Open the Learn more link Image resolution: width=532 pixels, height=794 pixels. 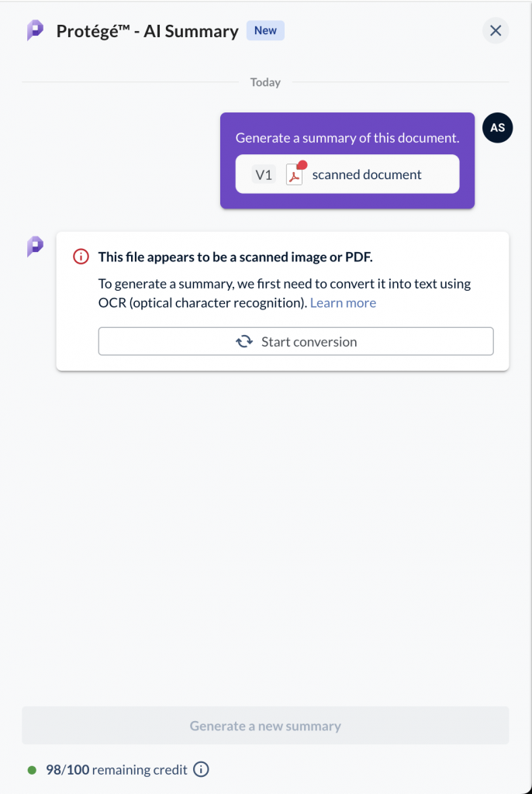coord(343,303)
